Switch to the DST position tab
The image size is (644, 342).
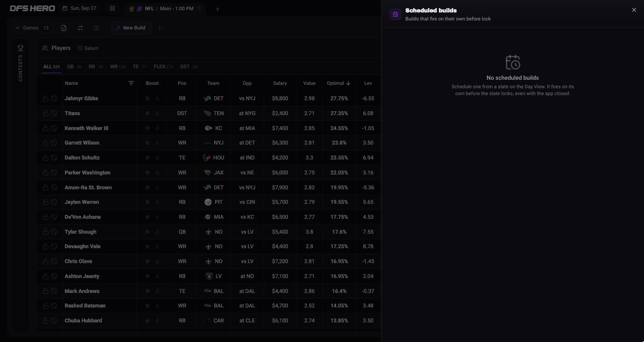coord(189,67)
